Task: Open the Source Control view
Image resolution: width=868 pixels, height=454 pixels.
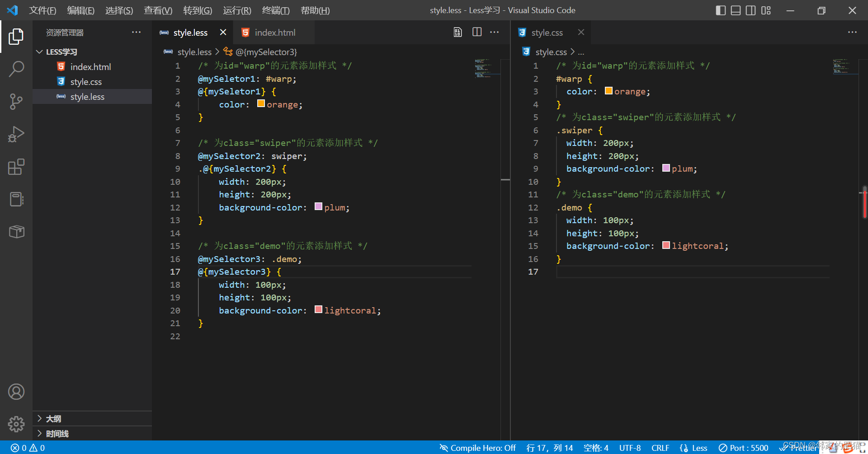Action: tap(16, 102)
